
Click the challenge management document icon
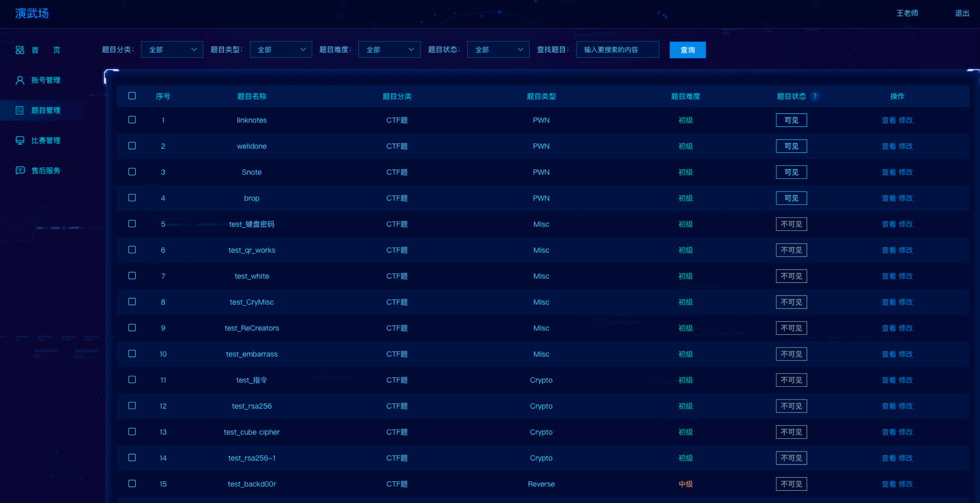pyautogui.click(x=20, y=110)
